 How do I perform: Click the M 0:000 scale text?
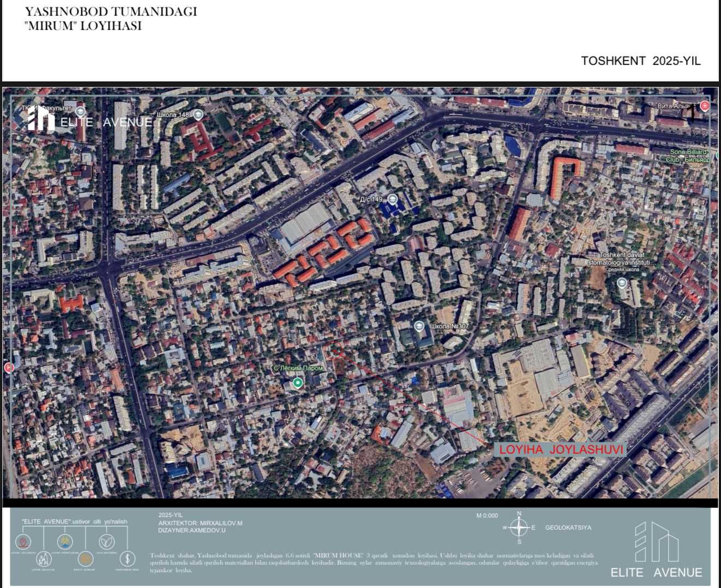pyautogui.click(x=487, y=515)
